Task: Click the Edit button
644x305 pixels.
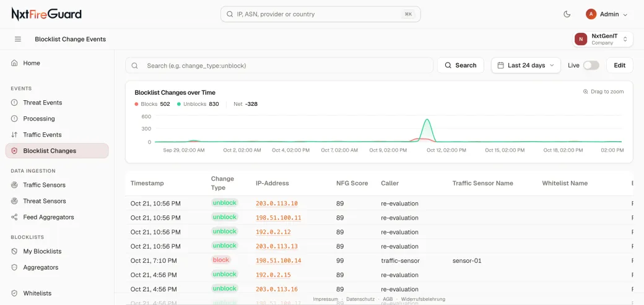Action: pyautogui.click(x=619, y=66)
